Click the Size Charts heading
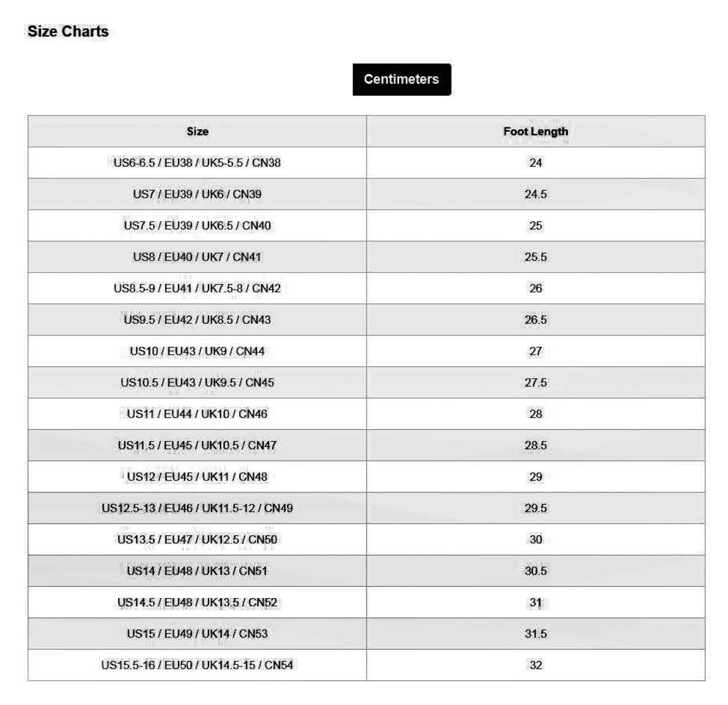 68,32
